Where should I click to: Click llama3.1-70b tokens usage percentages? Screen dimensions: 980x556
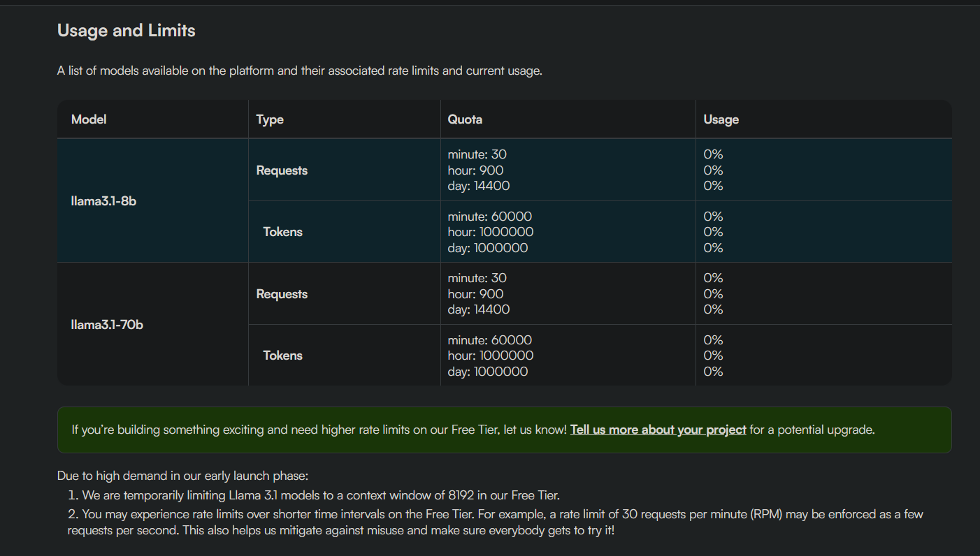(713, 356)
